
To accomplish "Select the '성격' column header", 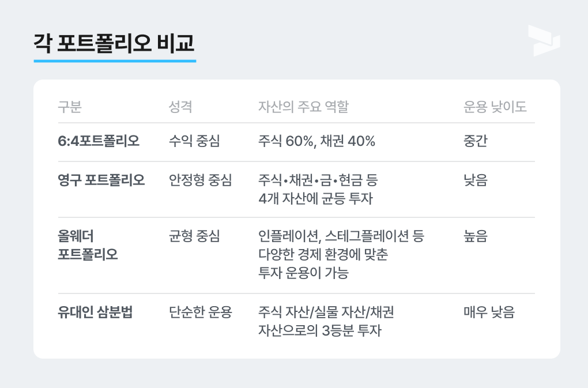I will pos(180,107).
